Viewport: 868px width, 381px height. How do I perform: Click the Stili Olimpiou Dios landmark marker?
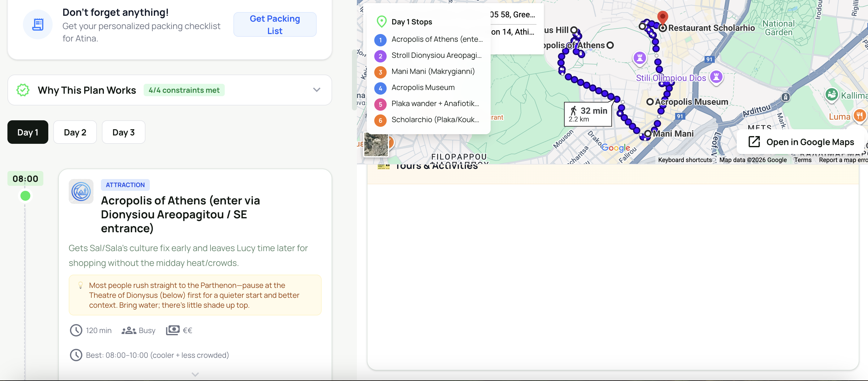716,77
